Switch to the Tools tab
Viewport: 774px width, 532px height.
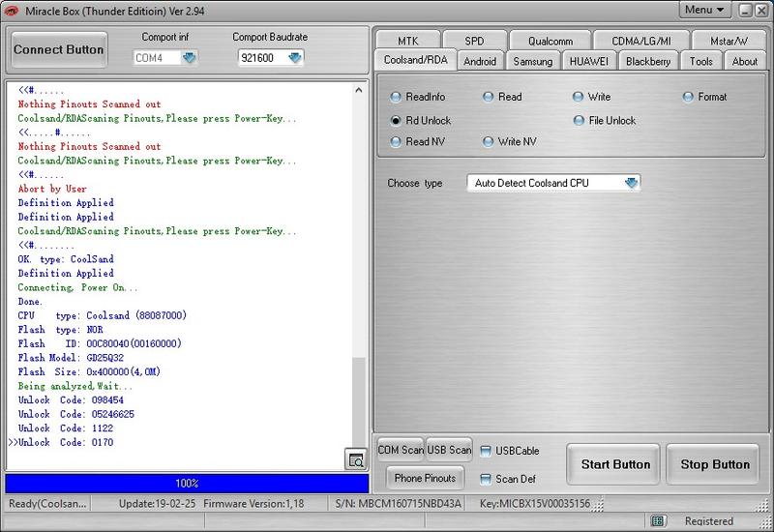click(x=700, y=61)
